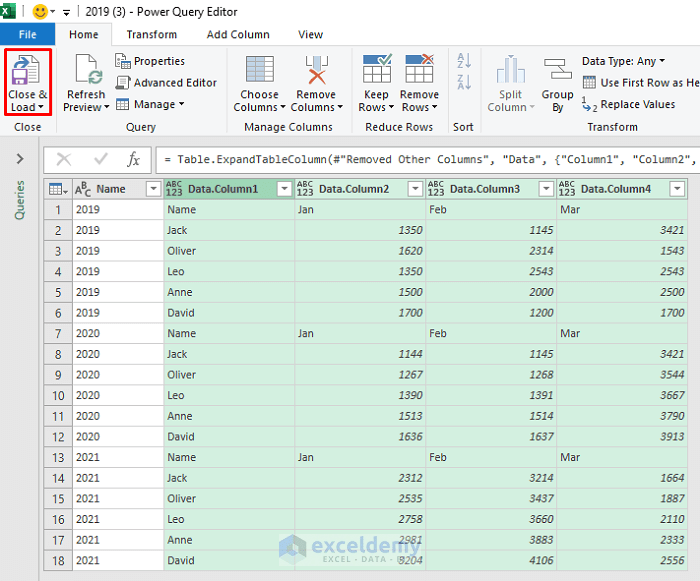Open the Name column filter dropdown
The width and height of the screenshot is (700, 581).
click(x=153, y=189)
